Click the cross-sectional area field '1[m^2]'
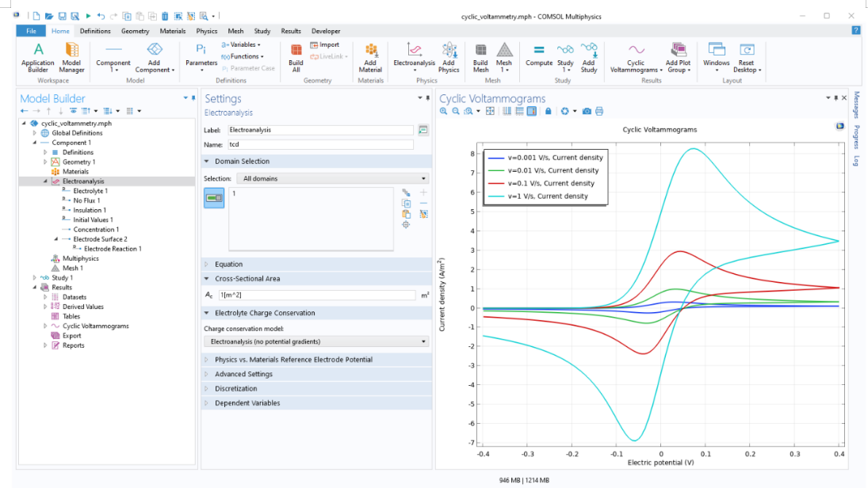 coord(317,295)
